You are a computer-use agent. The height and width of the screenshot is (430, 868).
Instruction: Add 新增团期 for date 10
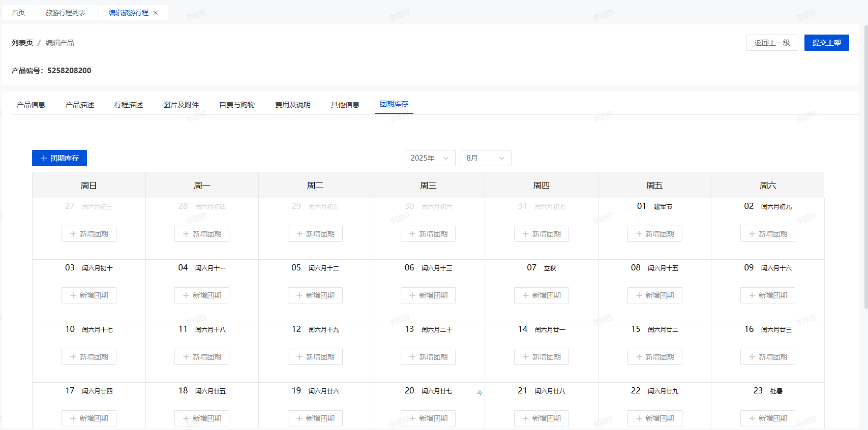(89, 357)
